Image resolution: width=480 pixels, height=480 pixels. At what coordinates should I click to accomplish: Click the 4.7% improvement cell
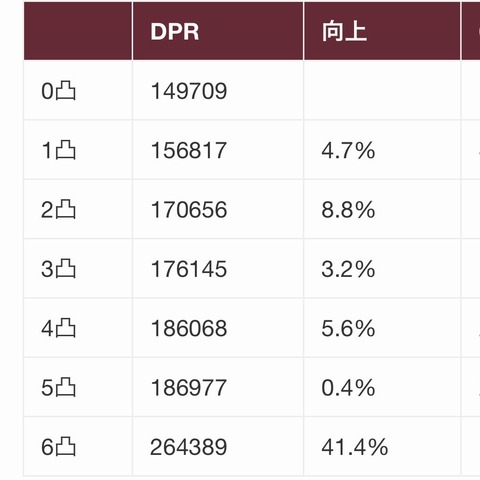click(348, 150)
